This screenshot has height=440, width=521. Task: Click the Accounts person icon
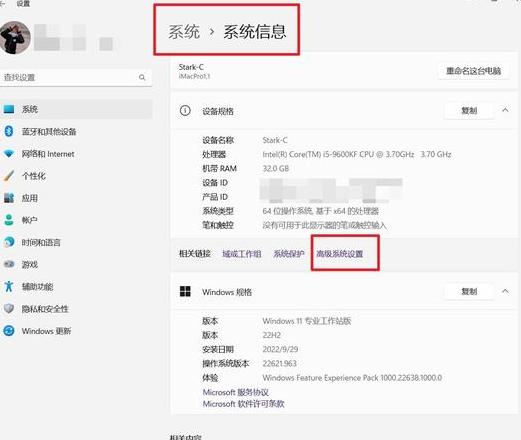pos(9,220)
